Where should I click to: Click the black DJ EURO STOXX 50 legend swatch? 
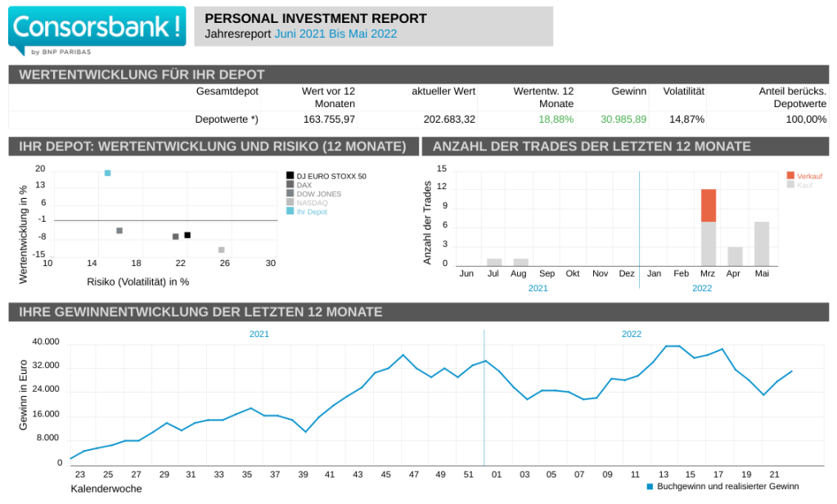(290, 176)
